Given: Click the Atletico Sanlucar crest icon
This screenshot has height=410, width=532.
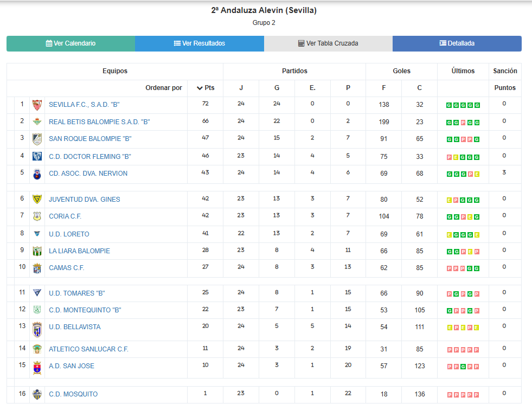Looking at the screenshot, I should (37, 349).
